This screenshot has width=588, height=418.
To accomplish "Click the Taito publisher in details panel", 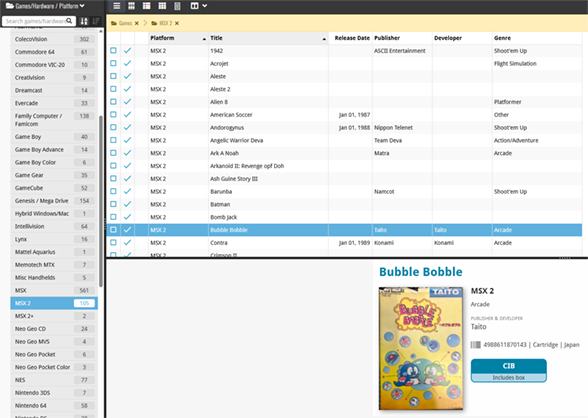I will coord(478,327).
